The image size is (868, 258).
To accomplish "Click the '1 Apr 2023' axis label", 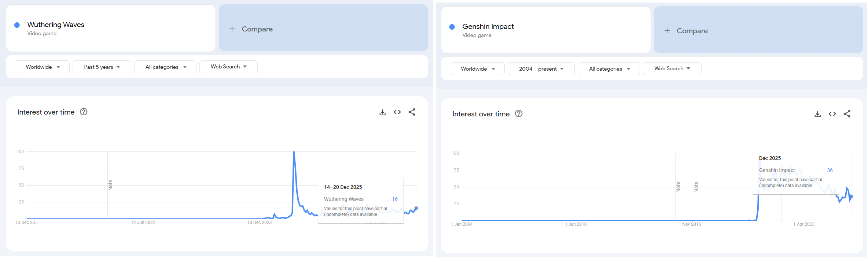I will (804, 224).
